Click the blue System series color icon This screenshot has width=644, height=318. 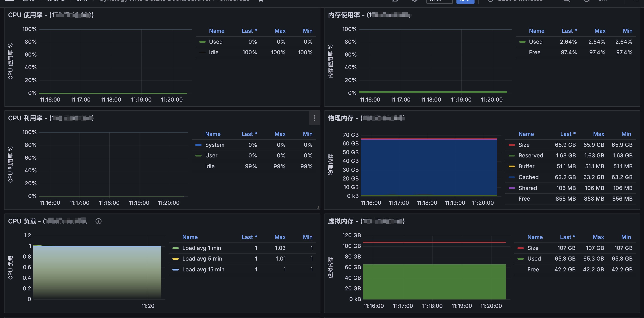click(198, 145)
